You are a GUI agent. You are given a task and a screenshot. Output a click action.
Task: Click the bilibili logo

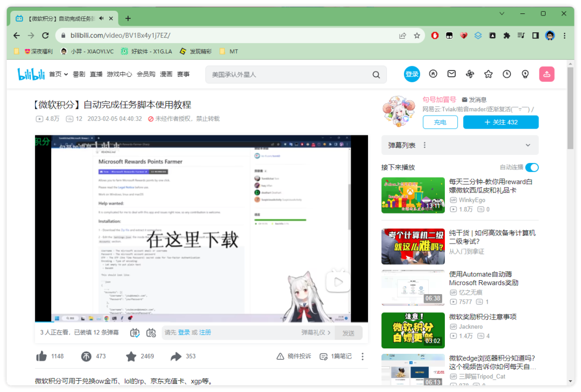(x=31, y=74)
